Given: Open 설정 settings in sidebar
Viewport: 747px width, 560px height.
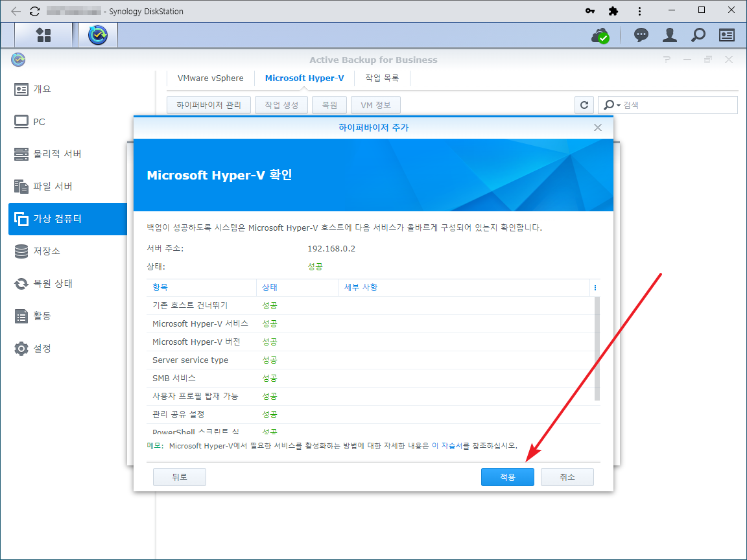Looking at the screenshot, I should pyautogui.click(x=68, y=348).
